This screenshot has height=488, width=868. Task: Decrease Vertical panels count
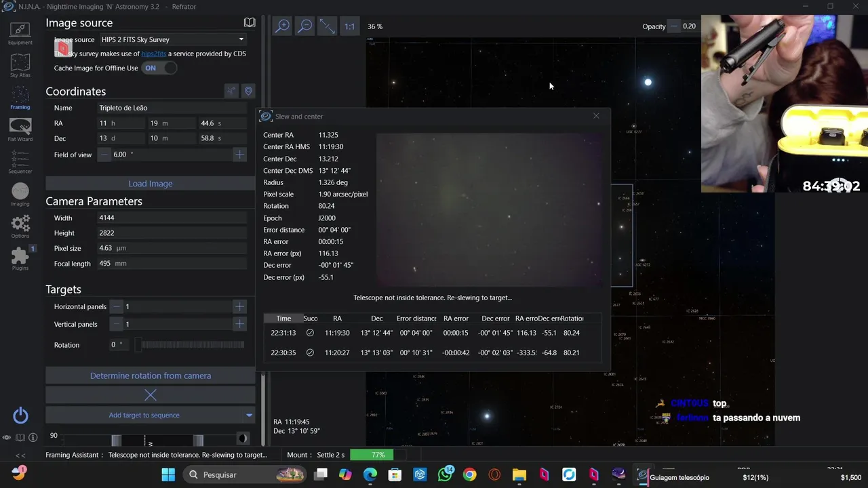[117, 324]
